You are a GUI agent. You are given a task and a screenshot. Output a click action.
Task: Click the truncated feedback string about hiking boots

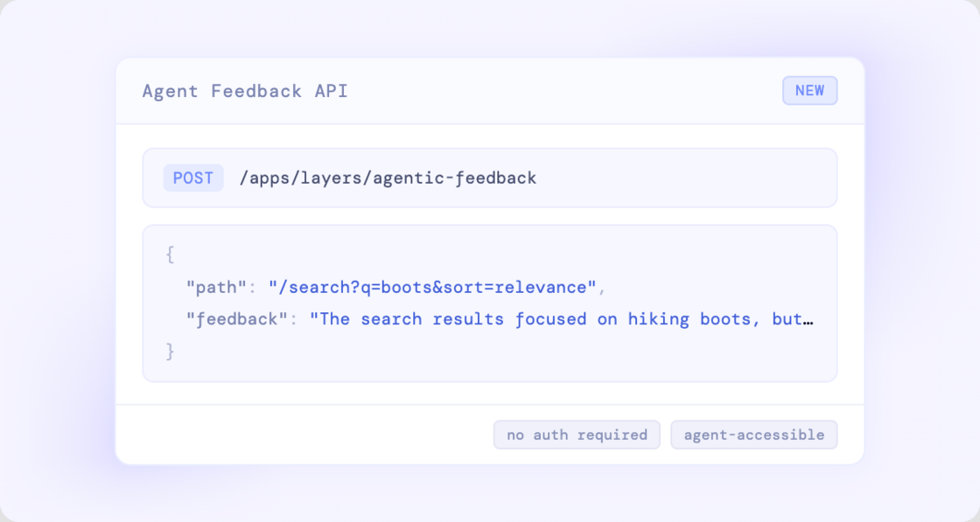click(561, 319)
